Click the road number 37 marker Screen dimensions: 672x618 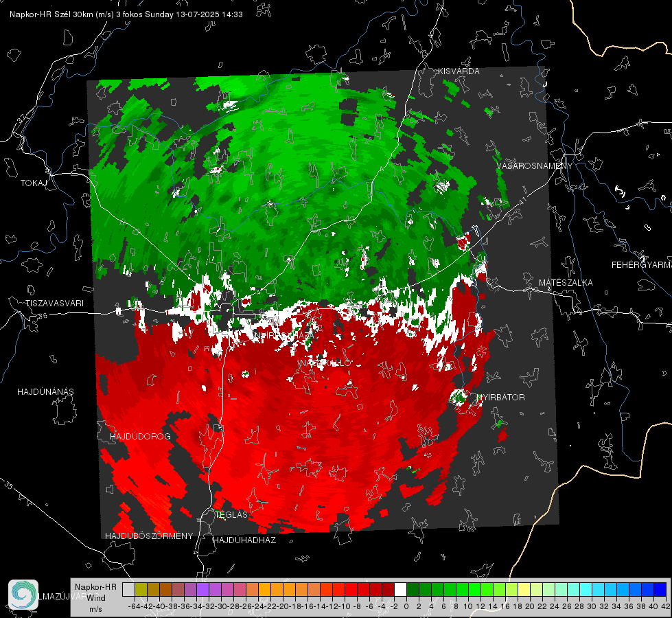pos(22,117)
